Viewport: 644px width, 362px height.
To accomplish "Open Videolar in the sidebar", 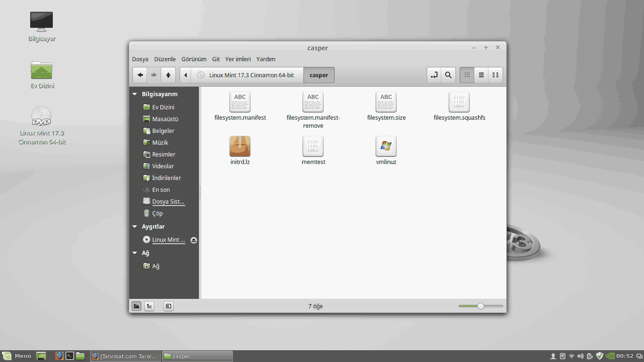I will pos(164,166).
